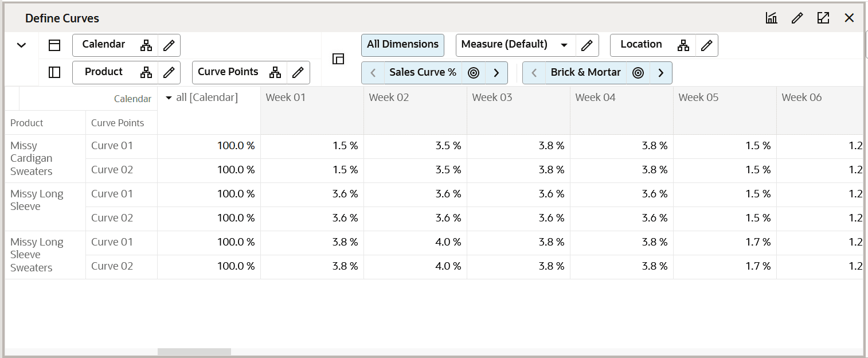
Task: Go to next measure after Sales Curve %
Action: click(x=496, y=73)
